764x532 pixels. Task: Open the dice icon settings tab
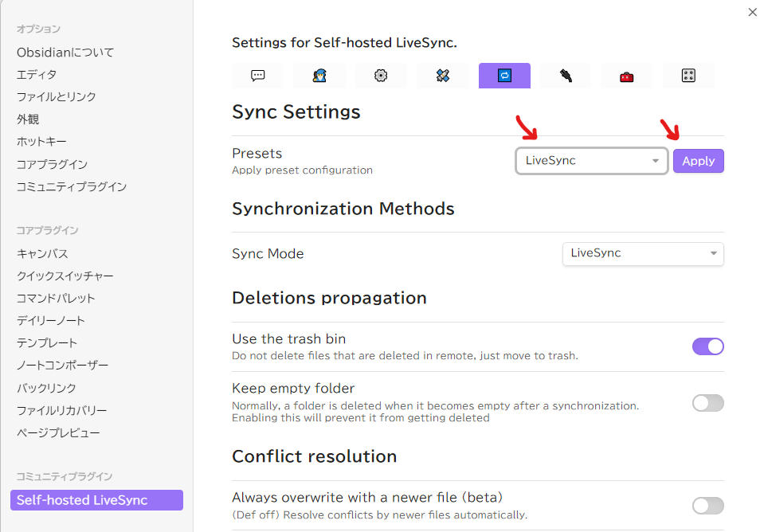688,76
